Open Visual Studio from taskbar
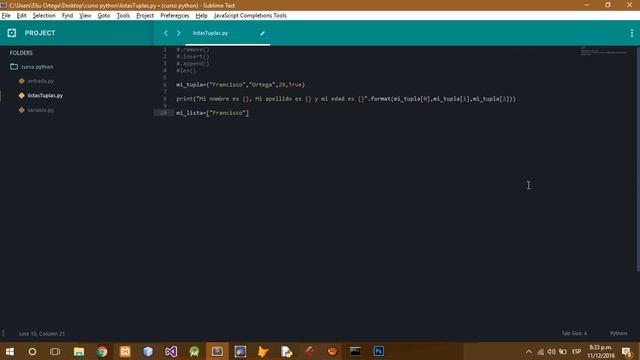Image resolution: width=640 pixels, height=360 pixels. tap(171, 351)
